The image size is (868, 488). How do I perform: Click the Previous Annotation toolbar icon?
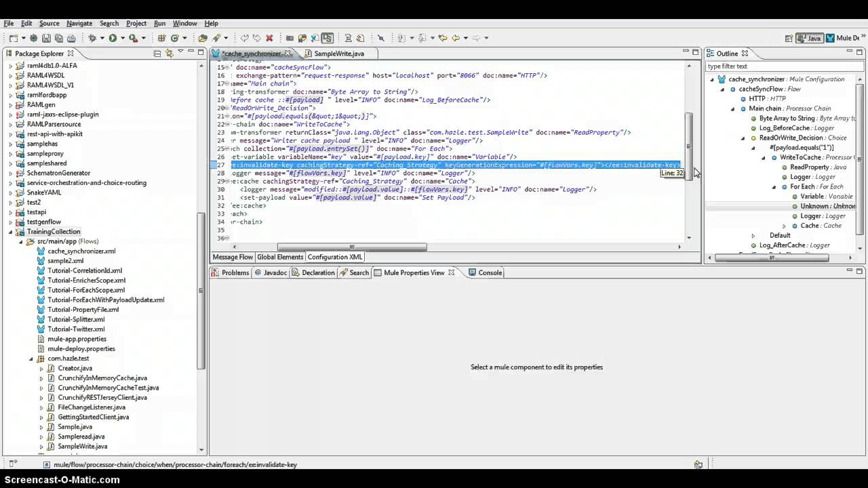point(422,38)
